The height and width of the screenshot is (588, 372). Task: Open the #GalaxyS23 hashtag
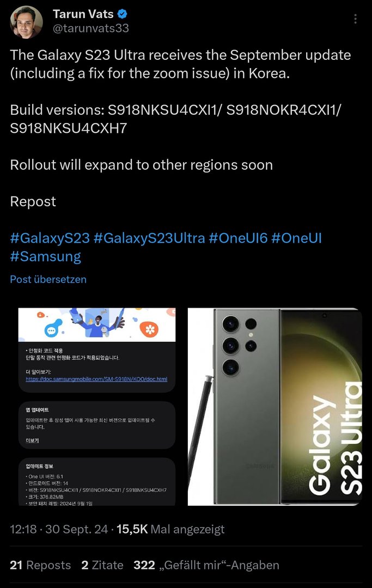pyautogui.click(x=50, y=238)
